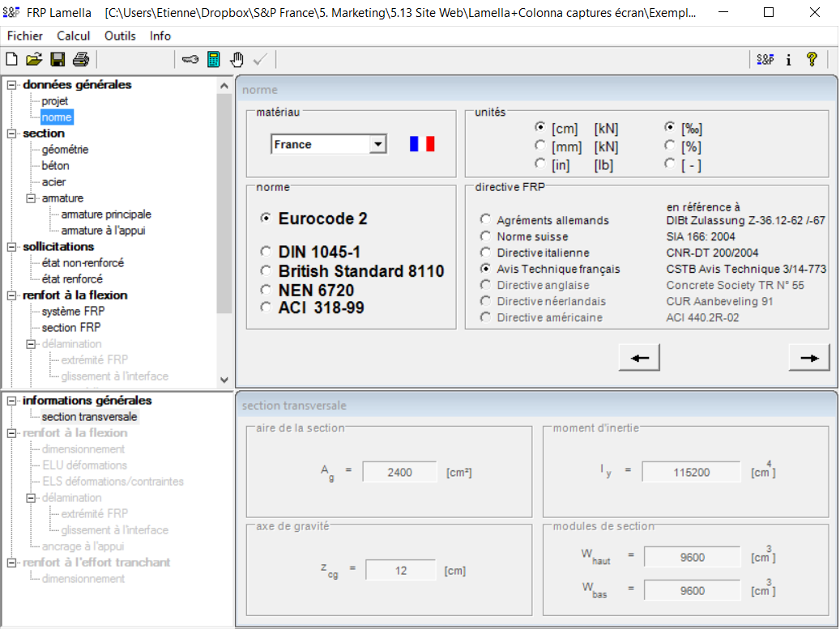Open the Calcul menu
The width and height of the screenshot is (840, 629).
[x=74, y=36]
